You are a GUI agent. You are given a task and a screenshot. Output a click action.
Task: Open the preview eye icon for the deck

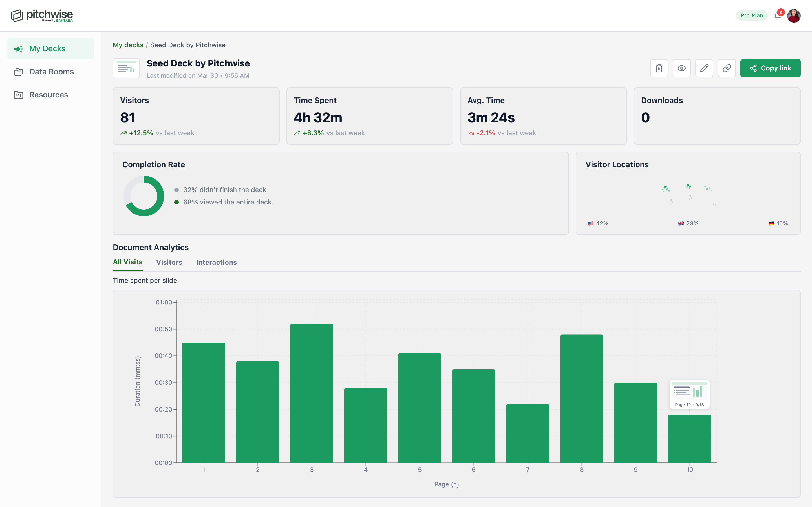click(x=681, y=68)
